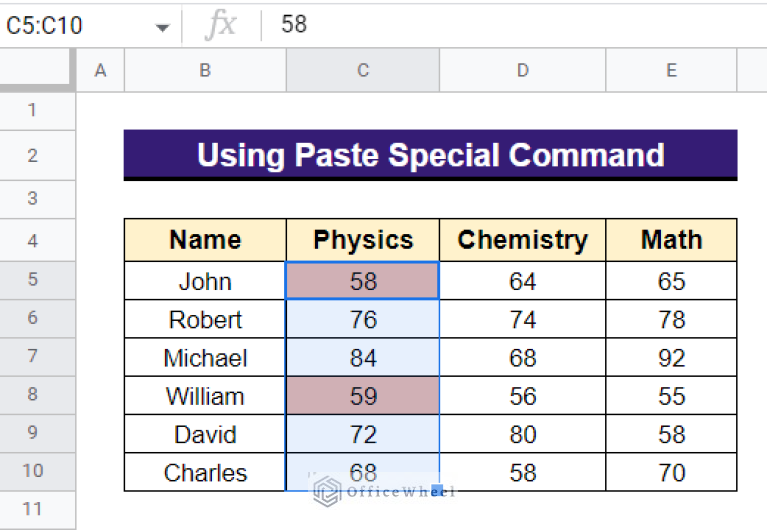
Task: Select column D header
Action: pos(522,70)
